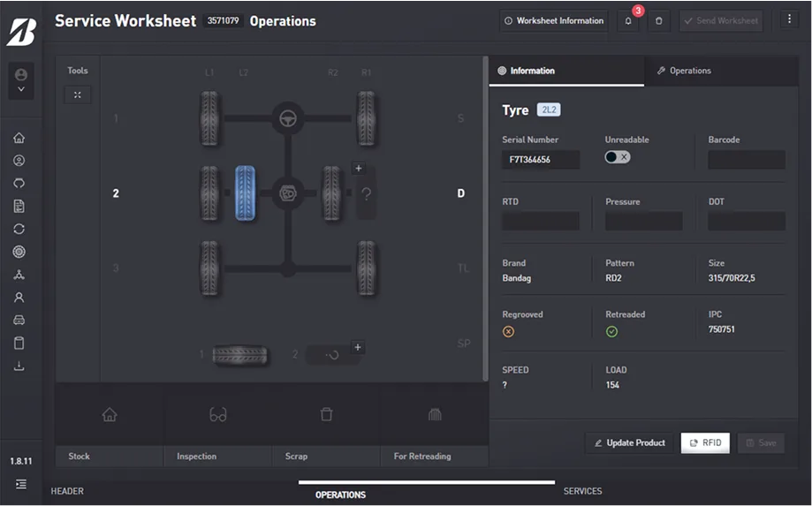The image size is (812, 506).
Task: Click the Size value 315/70R22,5
Action: point(732,278)
